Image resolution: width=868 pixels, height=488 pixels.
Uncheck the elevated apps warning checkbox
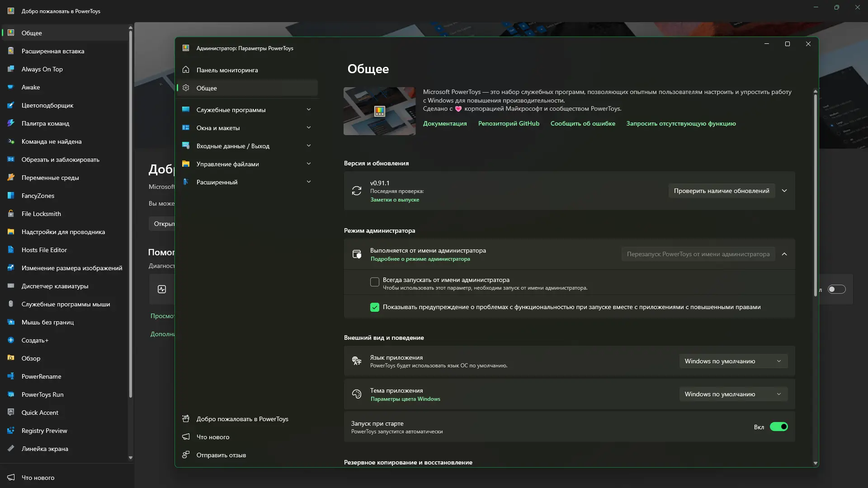pyautogui.click(x=375, y=307)
